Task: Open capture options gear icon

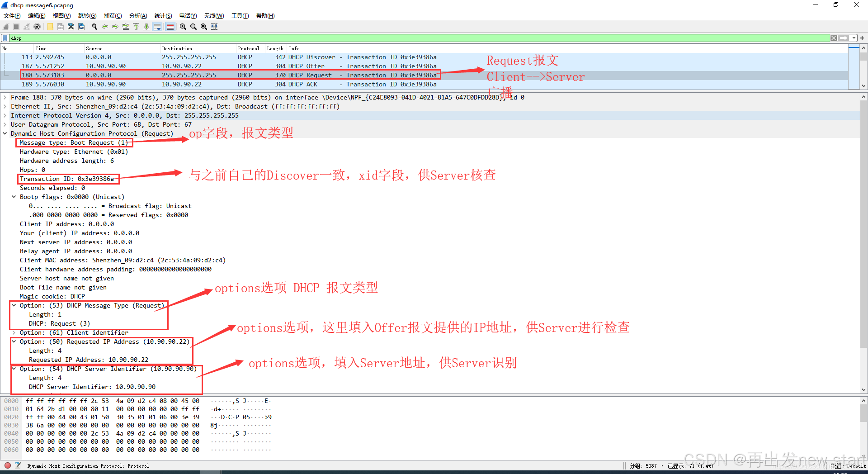Action: coord(37,27)
